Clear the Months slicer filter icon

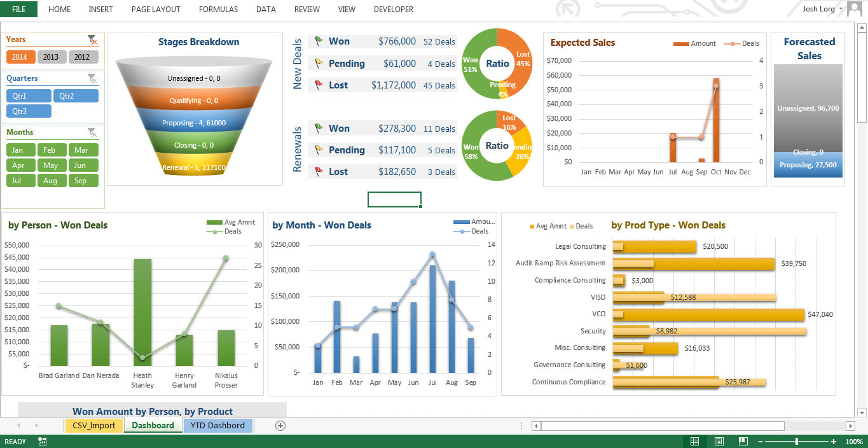point(93,132)
